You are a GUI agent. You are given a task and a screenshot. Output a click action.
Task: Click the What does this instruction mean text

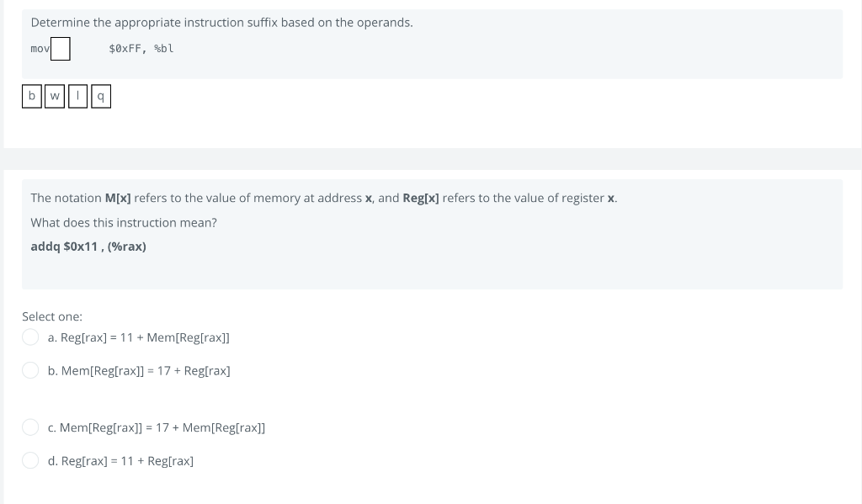[x=123, y=222]
